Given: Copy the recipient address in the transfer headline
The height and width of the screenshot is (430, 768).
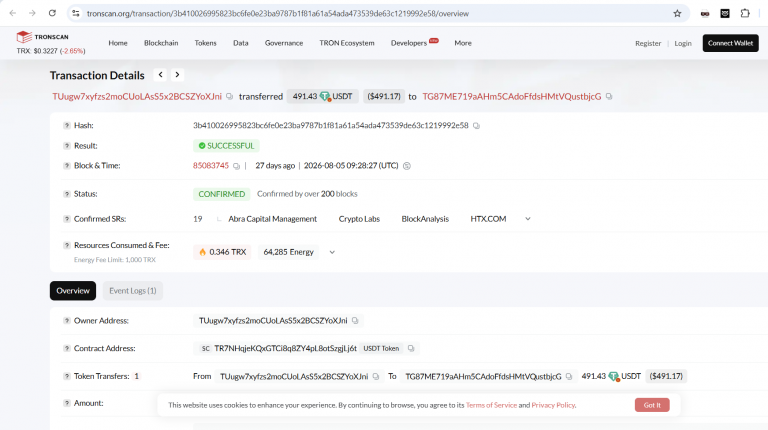Looking at the screenshot, I should [609, 96].
